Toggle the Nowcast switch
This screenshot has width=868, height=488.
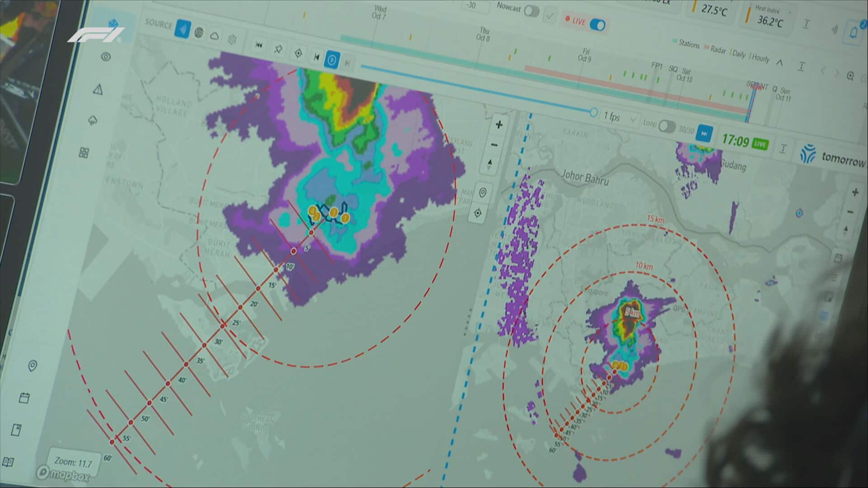pyautogui.click(x=532, y=11)
